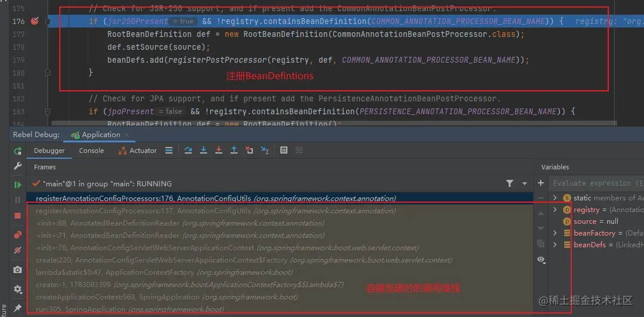The height and width of the screenshot is (317, 644).
Task: Resume the program with the green play icon
Action: [18, 185]
